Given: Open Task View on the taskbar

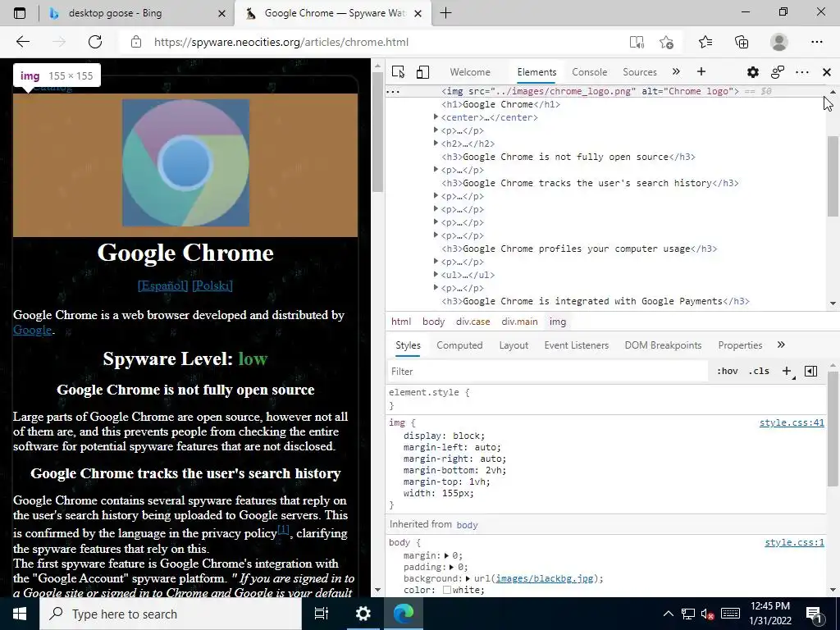Looking at the screenshot, I should point(322,614).
